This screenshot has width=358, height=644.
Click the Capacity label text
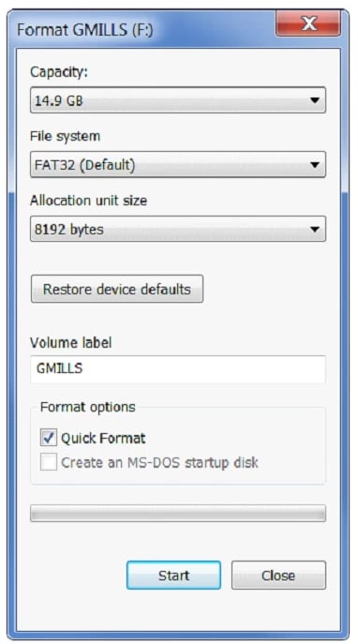[59, 72]
